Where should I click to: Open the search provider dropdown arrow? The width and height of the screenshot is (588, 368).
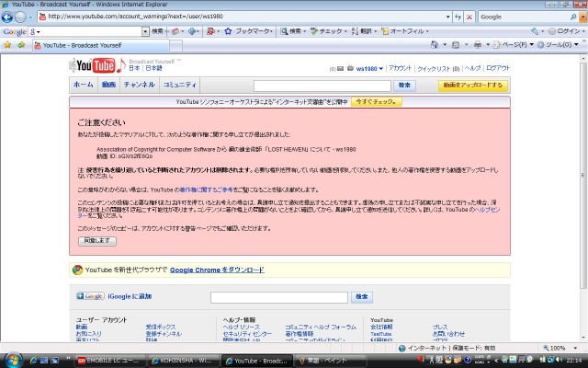pyautogui.click(x=582, y=17)
